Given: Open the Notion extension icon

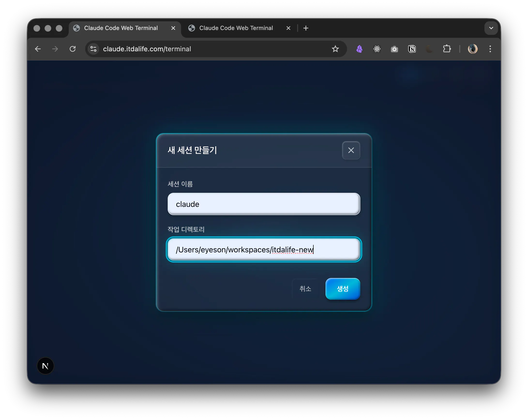Looking at the screenshot, I should [412, 49].
